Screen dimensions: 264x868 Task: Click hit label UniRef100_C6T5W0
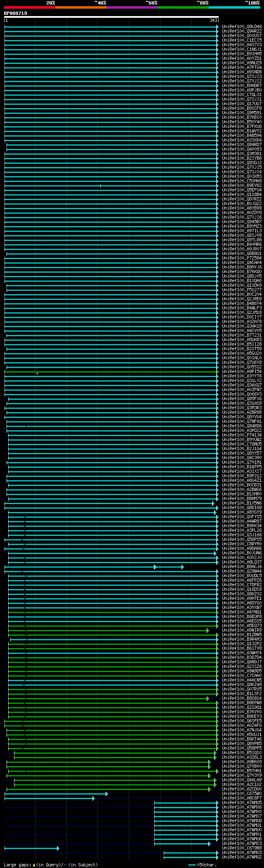tap(242, 793)
